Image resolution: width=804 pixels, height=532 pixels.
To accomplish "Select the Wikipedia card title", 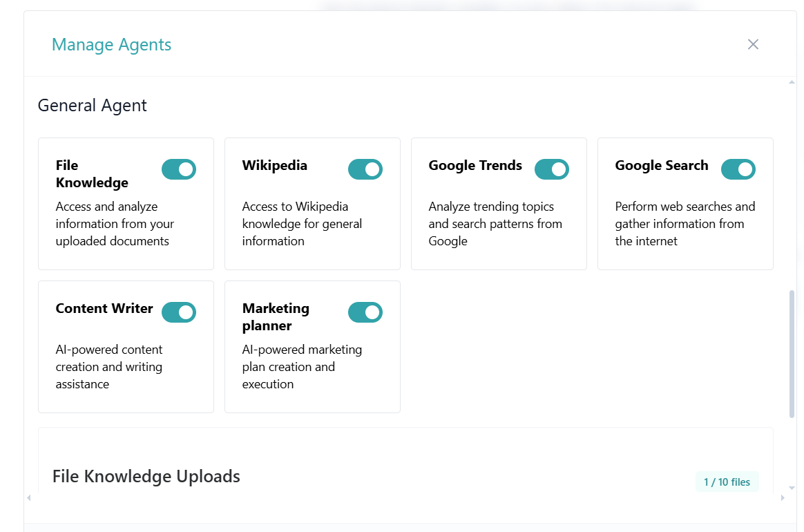I will (x=275, y=166).
